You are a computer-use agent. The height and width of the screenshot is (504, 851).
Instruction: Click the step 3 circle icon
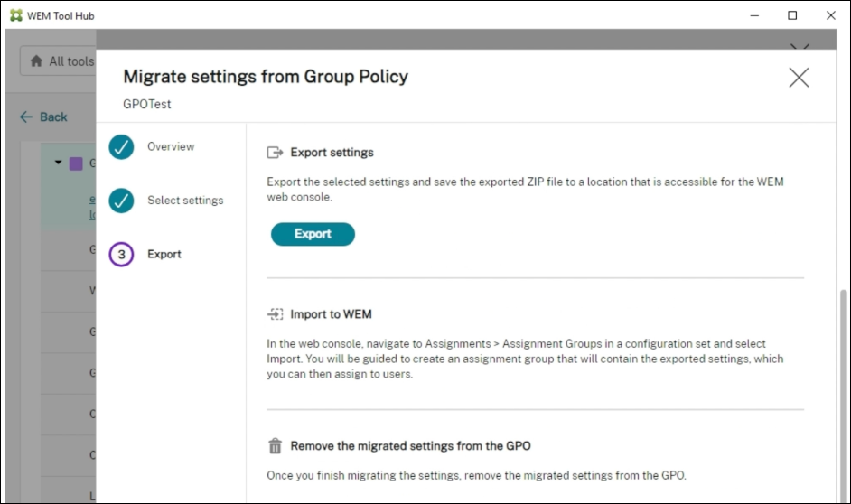pos(121,255)
